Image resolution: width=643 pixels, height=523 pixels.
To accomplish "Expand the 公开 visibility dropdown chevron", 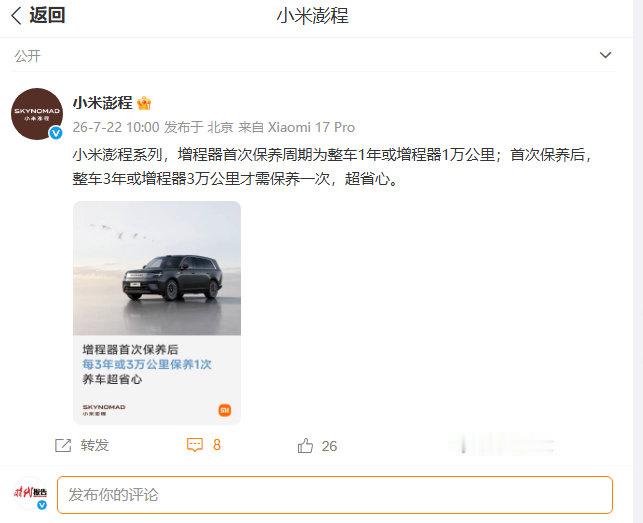I will [605, 55].
